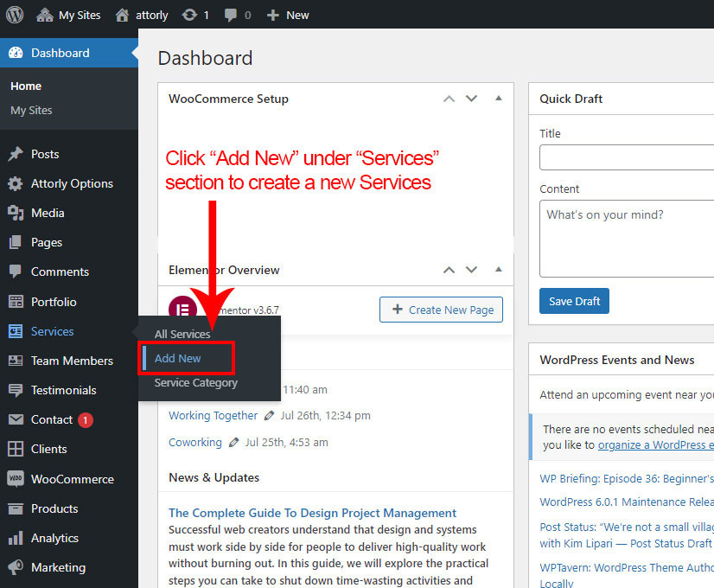Open The Complete Guide To Design article link

click(x=312, y=513)
